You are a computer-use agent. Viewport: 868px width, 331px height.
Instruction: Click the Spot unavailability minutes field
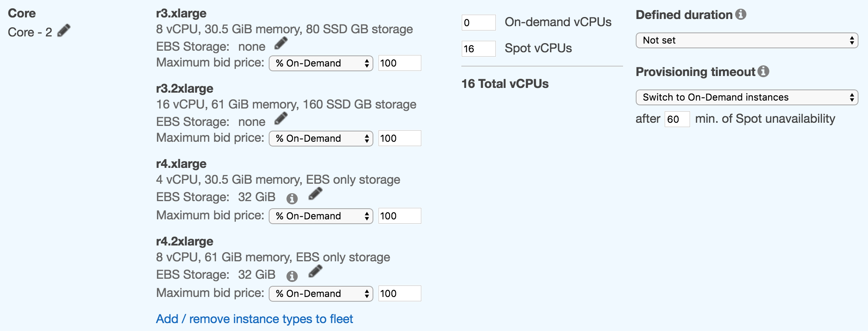click(677, 119)
